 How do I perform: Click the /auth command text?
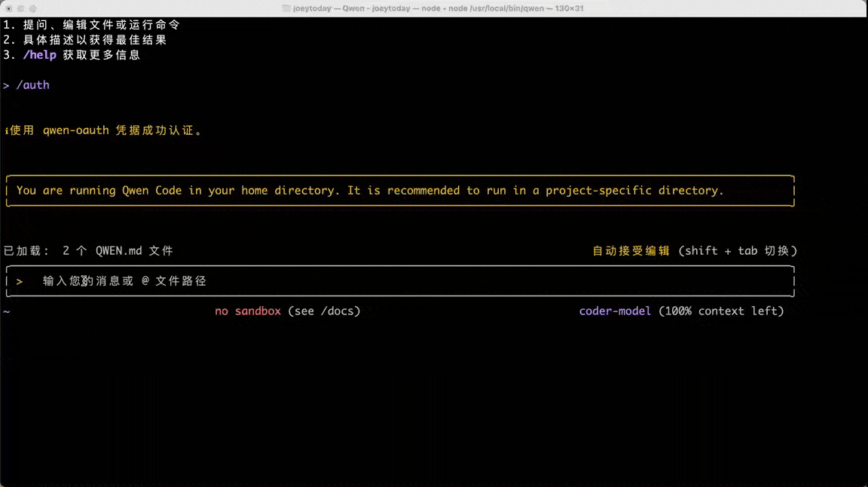[32, 85]
